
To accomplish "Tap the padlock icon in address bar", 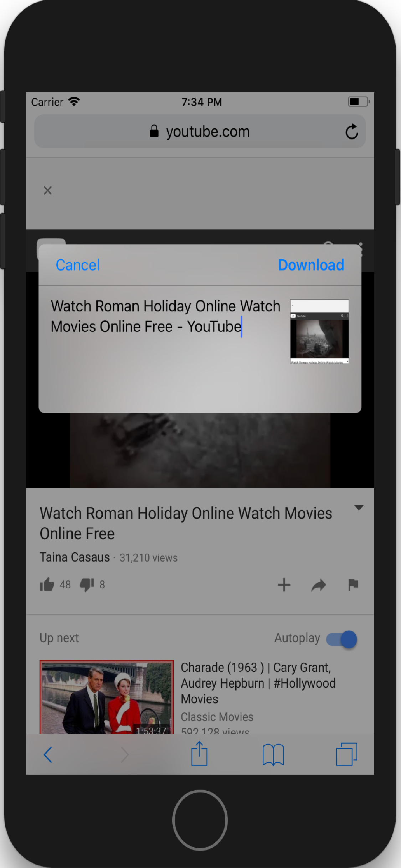I will point(154,131).
